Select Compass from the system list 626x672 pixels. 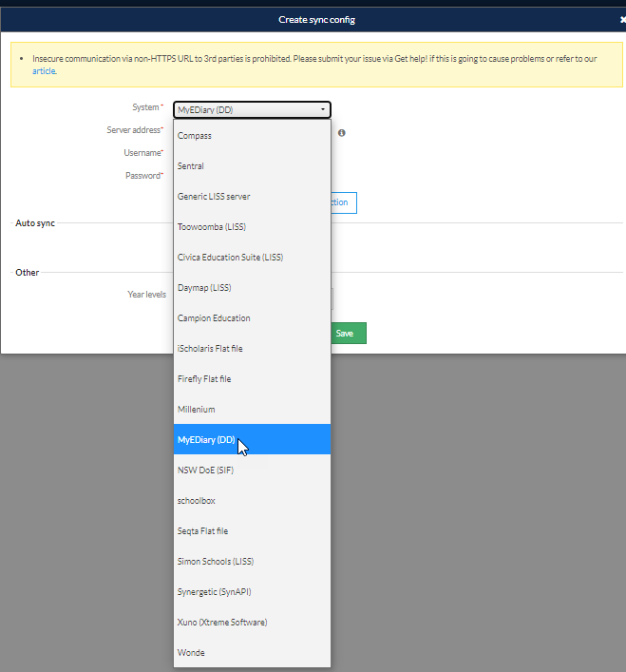click(x=252, y=135)
